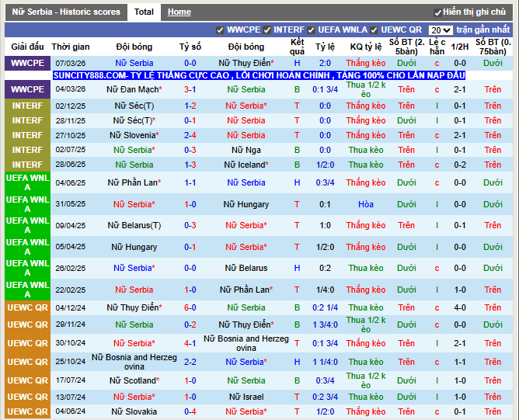Open the Nữ Nga team link
The image size is (519, 420).
tap(246, 150)
